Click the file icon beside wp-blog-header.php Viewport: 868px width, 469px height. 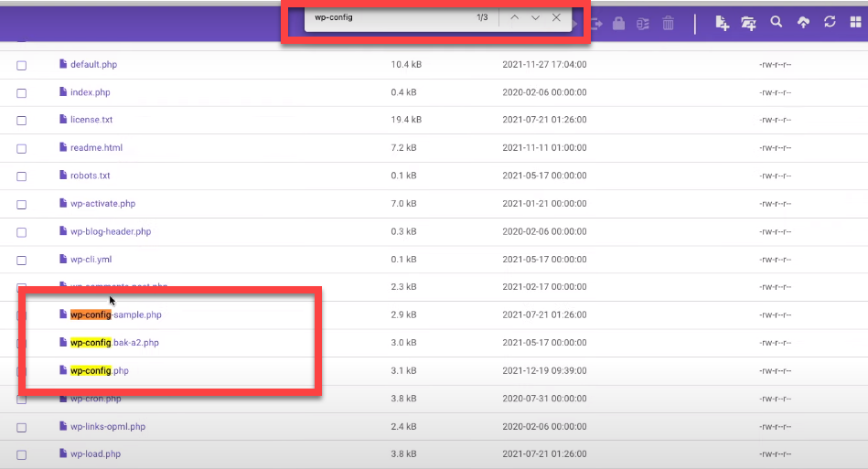(x=63, y=230)
